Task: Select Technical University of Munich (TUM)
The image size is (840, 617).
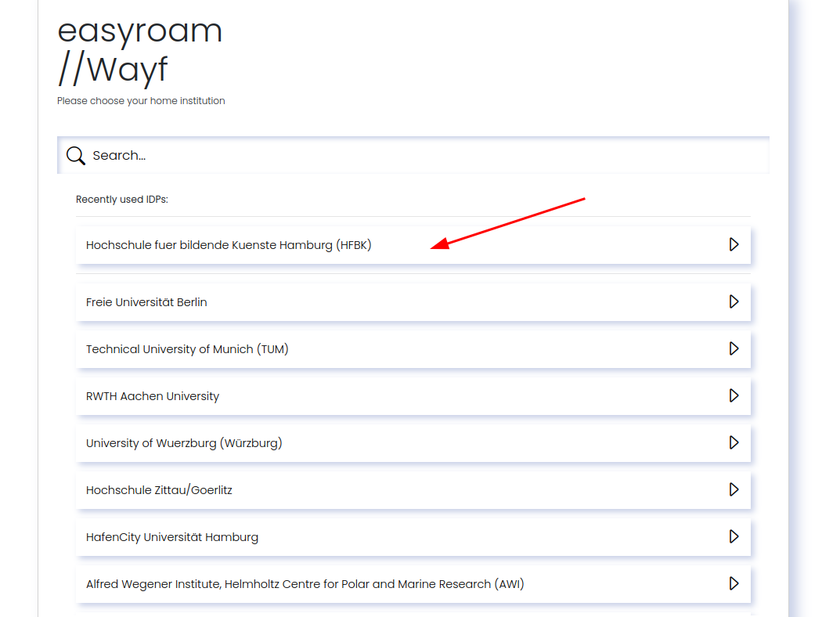Action: pyautogui.click(x=413, y=349)
